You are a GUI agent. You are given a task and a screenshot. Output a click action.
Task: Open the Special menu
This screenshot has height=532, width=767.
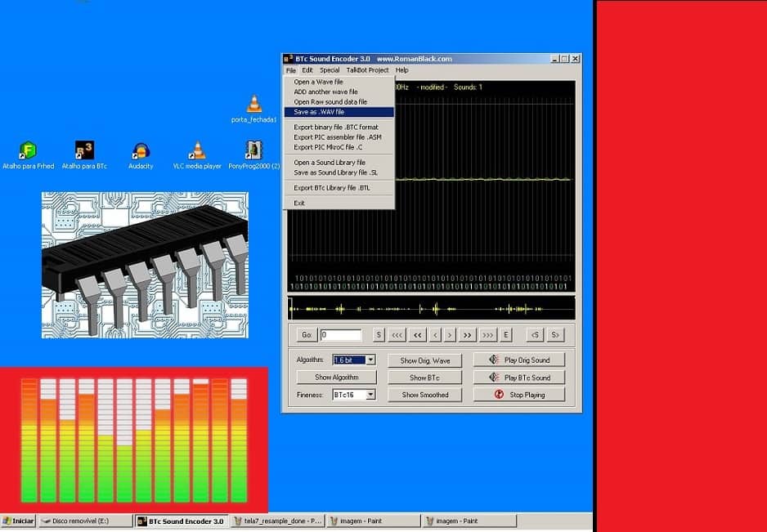tap(330, 70)
